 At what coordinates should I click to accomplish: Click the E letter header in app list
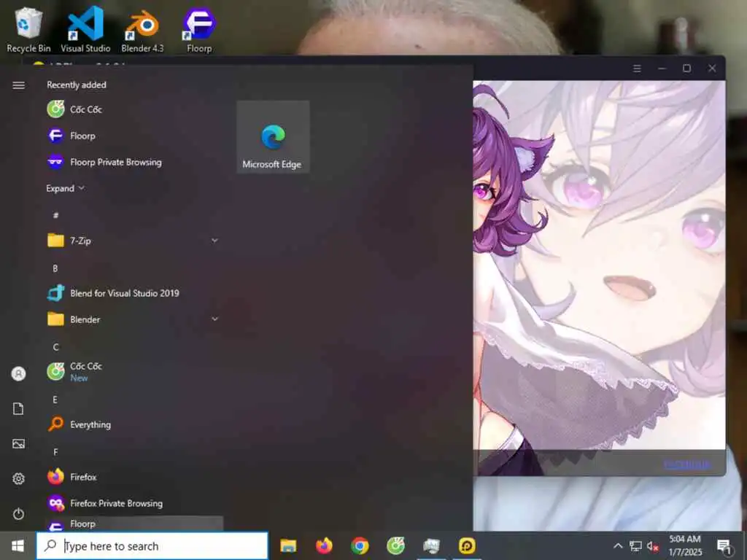point(55,400)
